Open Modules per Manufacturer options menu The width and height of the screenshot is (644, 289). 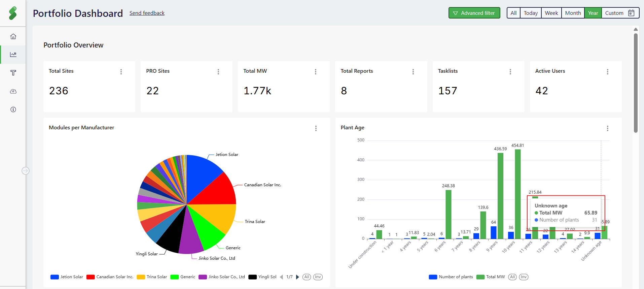[x=316, y=128]
